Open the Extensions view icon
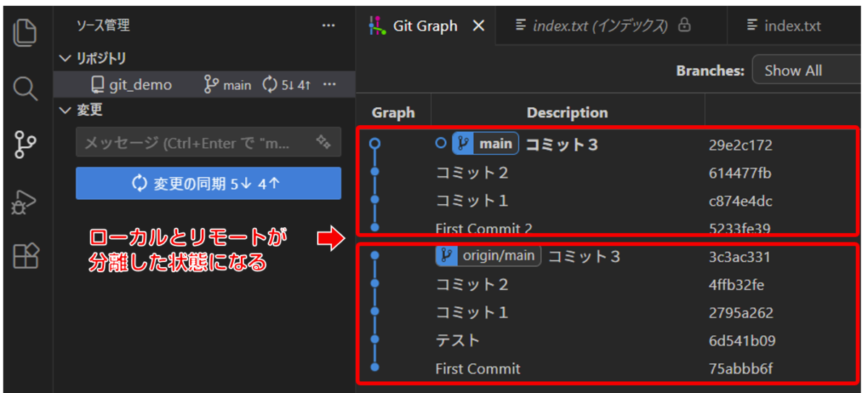 click(25, 255)
